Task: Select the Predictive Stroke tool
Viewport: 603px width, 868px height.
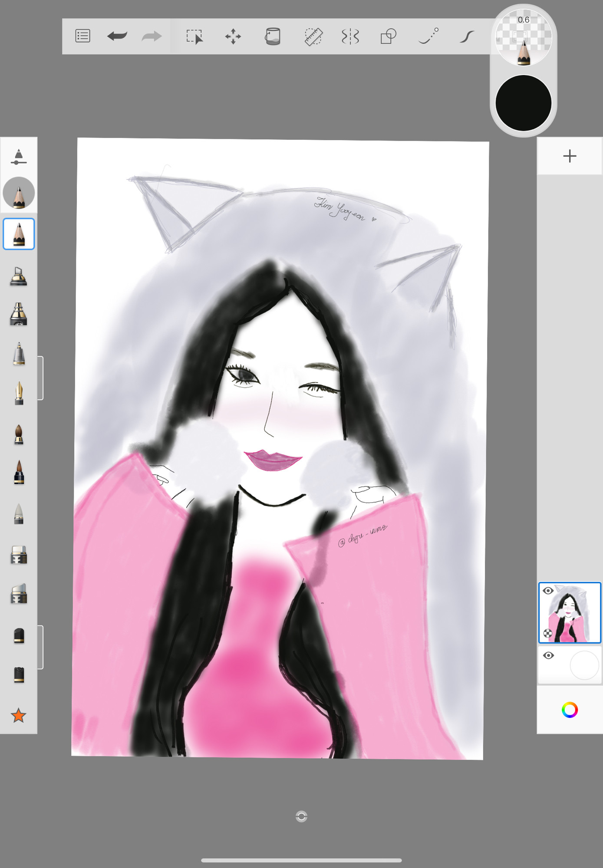Action: [428, 36]
